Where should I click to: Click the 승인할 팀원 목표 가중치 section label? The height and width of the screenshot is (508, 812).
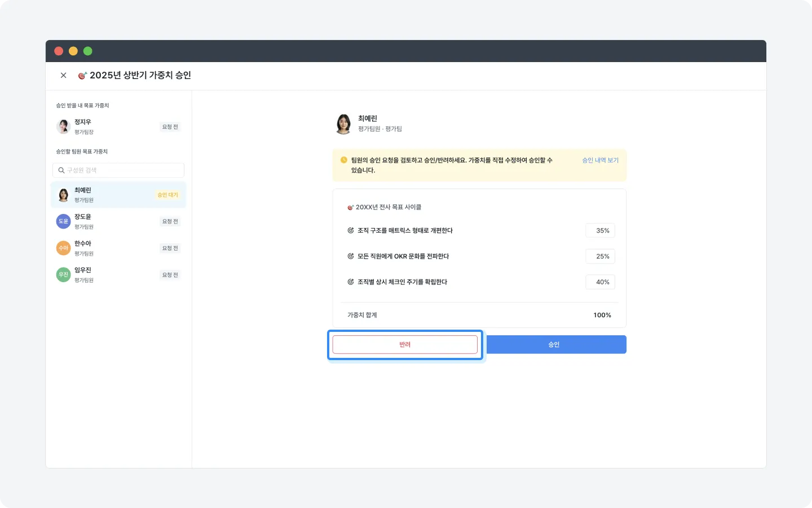click(82, 151)
